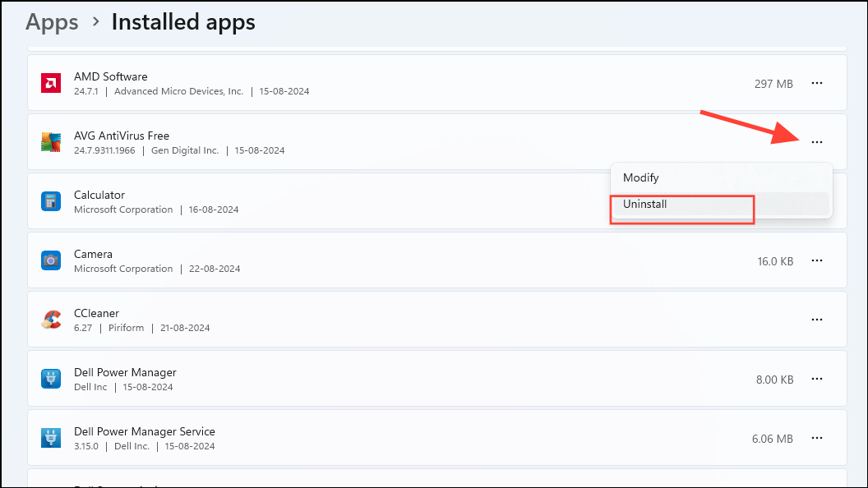
Task: Click the Dell Power Manager Service icon
Action: tap(51, 438)
